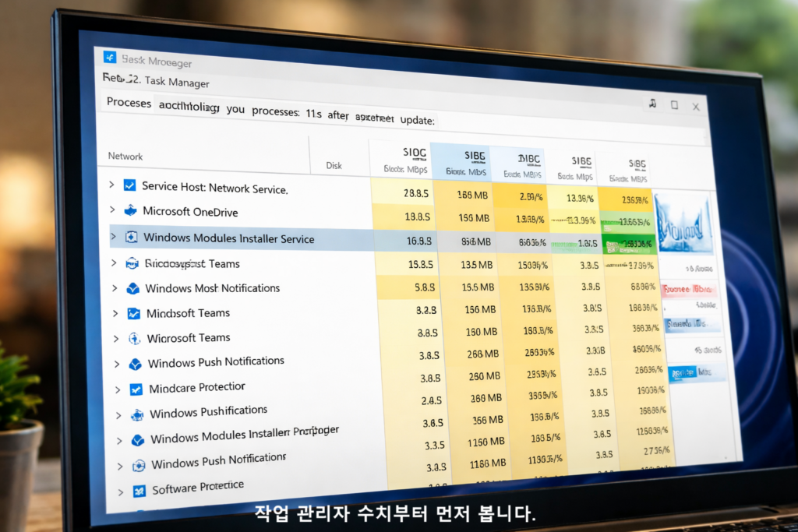Select Service Host: Network Service row
The image size is (798, 532).
click(x=380, y=190)
